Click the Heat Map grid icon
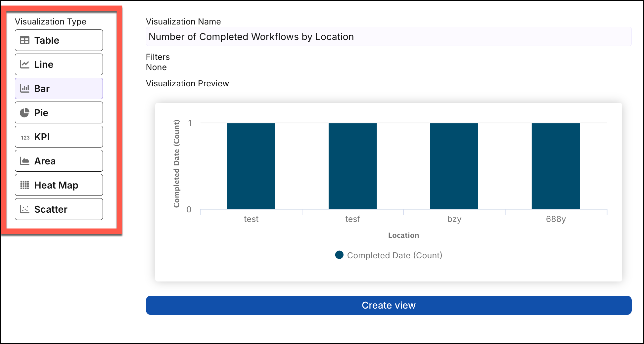 point(24,185)
